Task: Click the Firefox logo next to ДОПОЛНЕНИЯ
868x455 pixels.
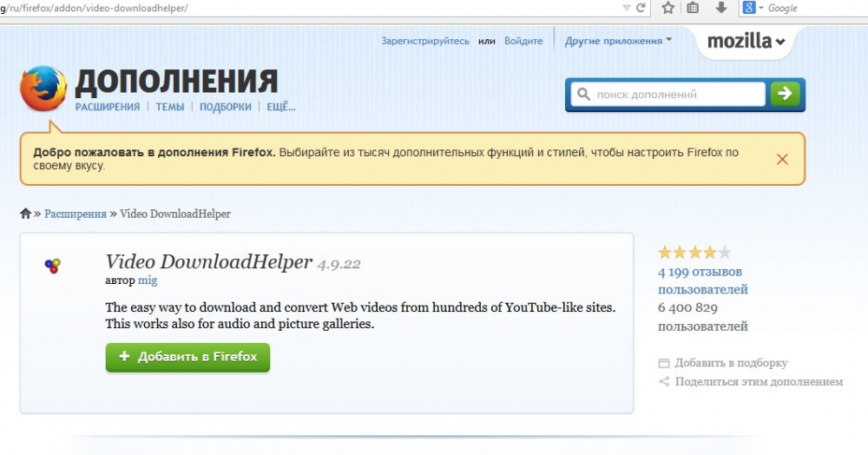Action: click(x=43, y=89)
